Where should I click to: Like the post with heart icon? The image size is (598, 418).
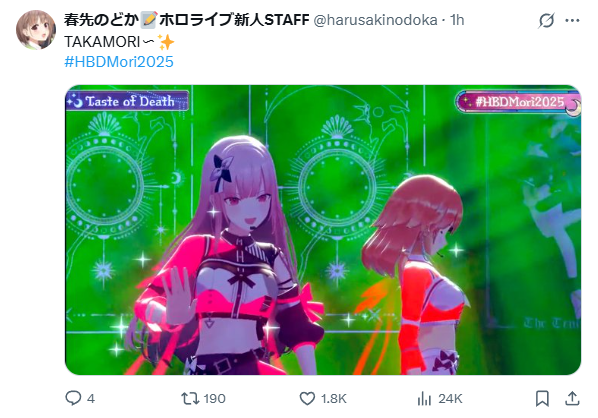[x=307, y=399]
